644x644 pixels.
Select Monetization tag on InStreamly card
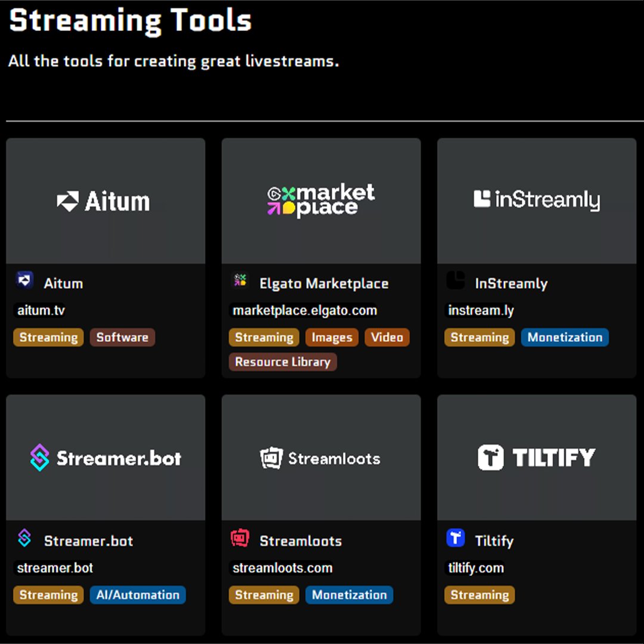click(565, 337)
